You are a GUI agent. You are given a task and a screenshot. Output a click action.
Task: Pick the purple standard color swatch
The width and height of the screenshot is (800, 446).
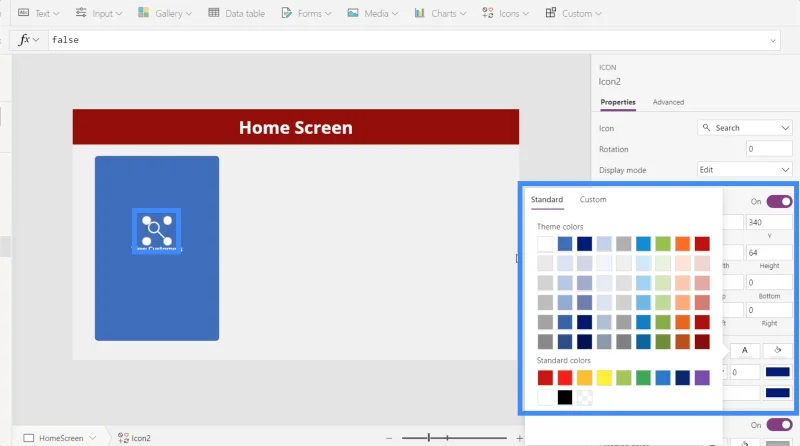click(x=702, y=378)
